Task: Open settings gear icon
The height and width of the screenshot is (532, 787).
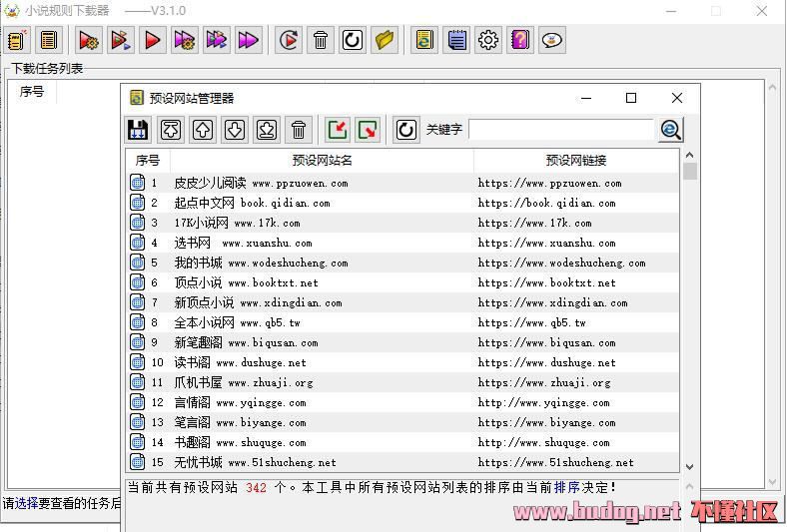Action: coord(488,40)
